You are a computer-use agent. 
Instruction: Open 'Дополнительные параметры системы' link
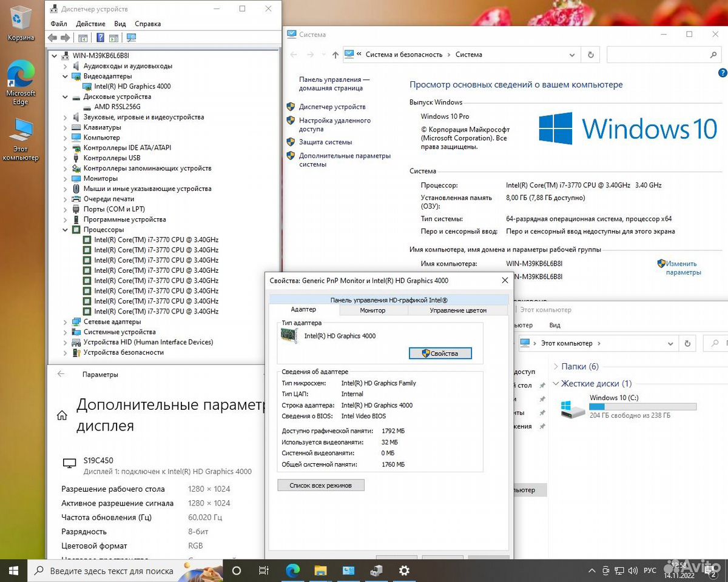pos(345,160)
